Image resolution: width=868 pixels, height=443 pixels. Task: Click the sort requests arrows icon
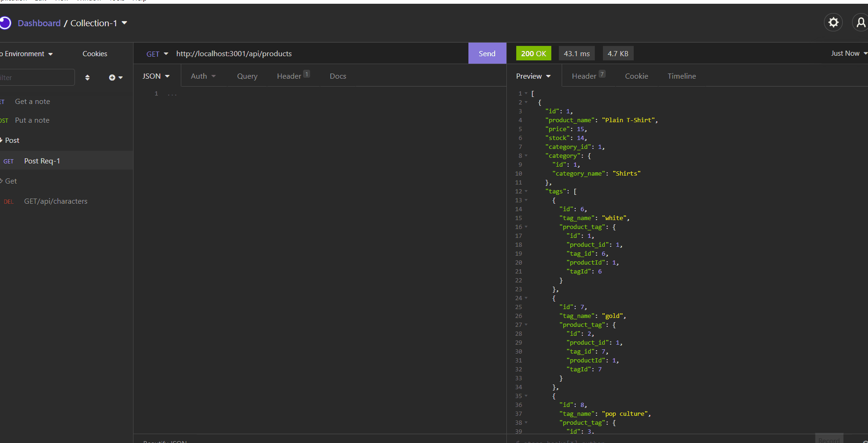(87, 78)
